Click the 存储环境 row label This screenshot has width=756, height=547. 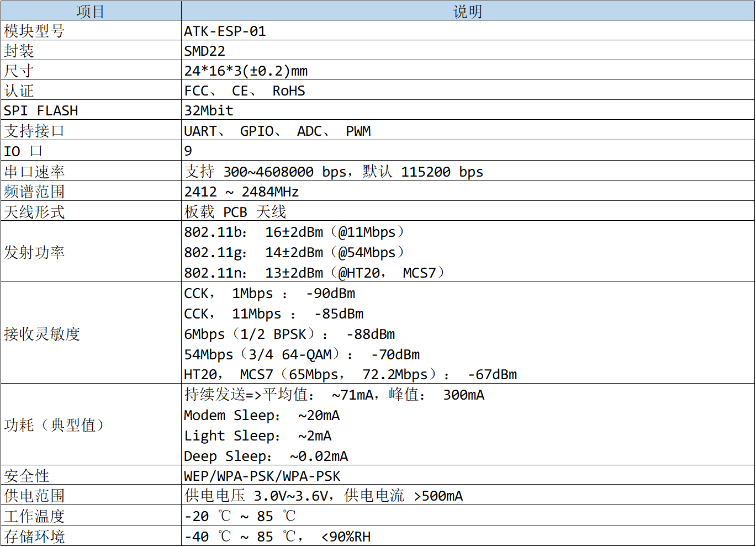pos(34,537)
